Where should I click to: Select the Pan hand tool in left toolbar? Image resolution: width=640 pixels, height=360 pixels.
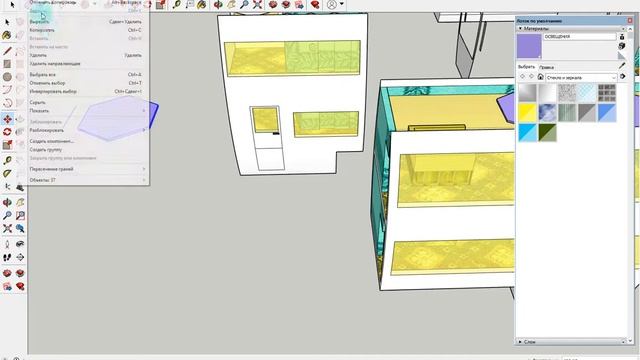(x=20, y=202)
